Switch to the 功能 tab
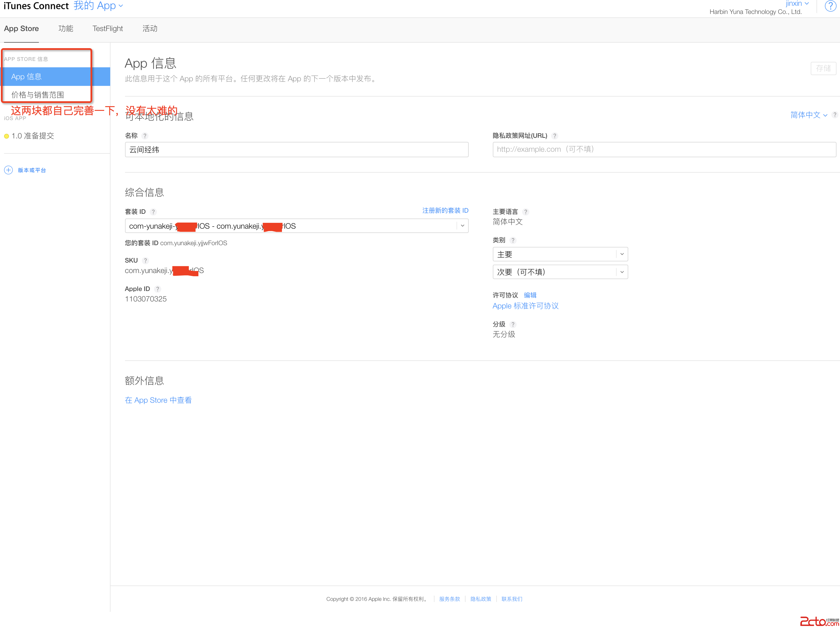This screenshot has height=629, width=840. click(66, 29)
